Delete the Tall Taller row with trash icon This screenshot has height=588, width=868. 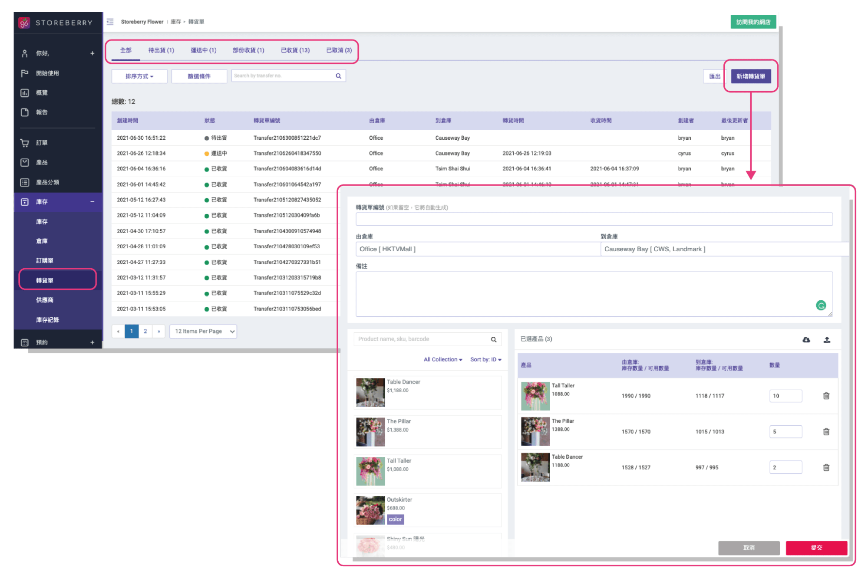coord(826,396)
